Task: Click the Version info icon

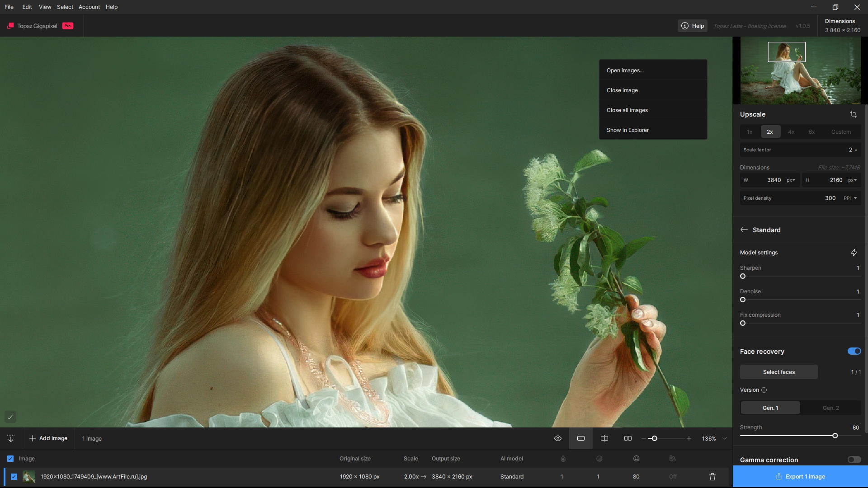Action: click(x=764, y=390)
